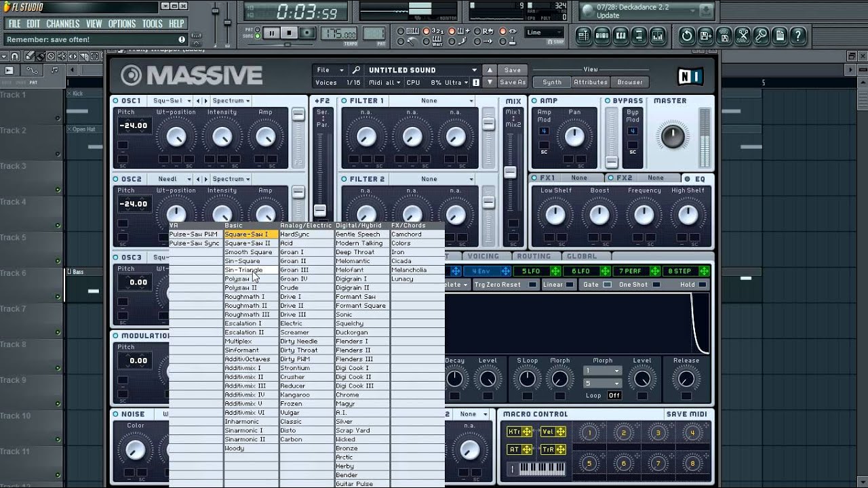The height and width of the screenshot is (488, 868).
Task: Open the project info document icon
Action: (780, 36)
